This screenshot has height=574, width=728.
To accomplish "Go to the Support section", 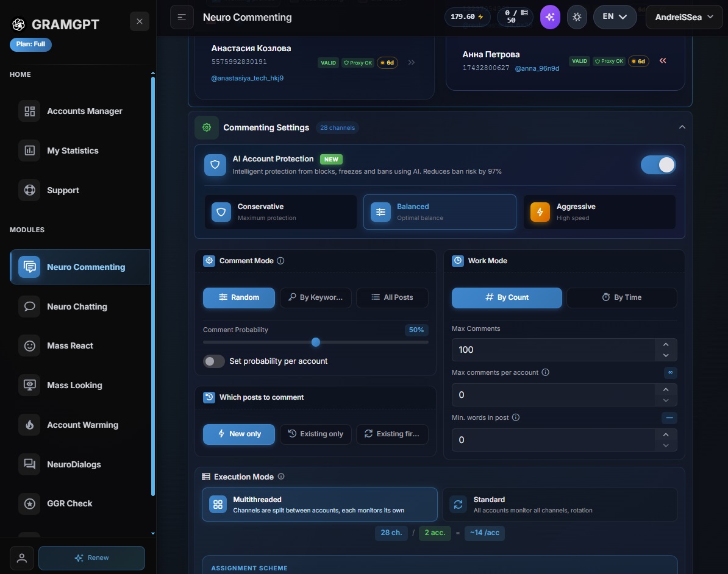I will (80, 190).
